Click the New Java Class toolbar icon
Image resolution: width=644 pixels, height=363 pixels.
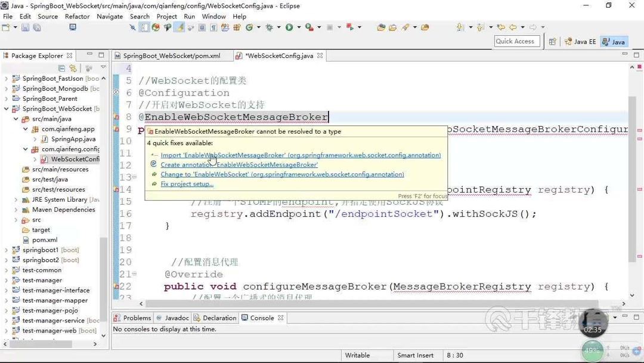pos(405,28)
